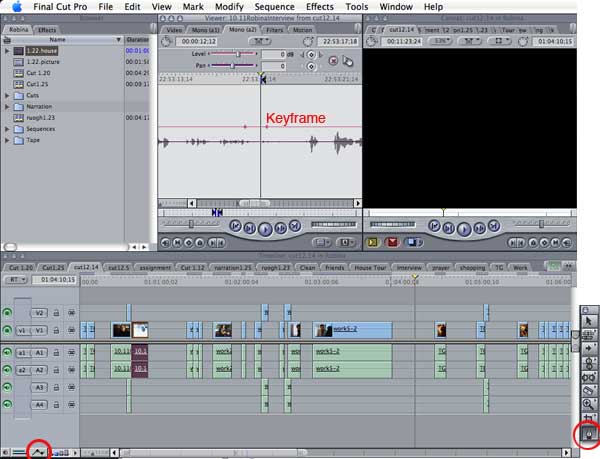This screenshot has width=600, height=459.
Task: Click the blue Replace edit button in Canvas
Action: pos(413,242)
